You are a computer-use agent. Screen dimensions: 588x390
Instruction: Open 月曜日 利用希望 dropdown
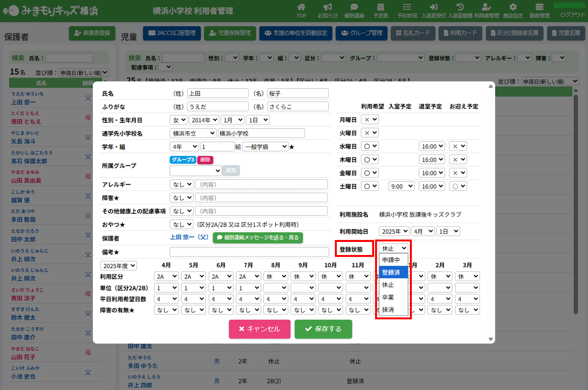pyautogui.click(x=371, y=120)
